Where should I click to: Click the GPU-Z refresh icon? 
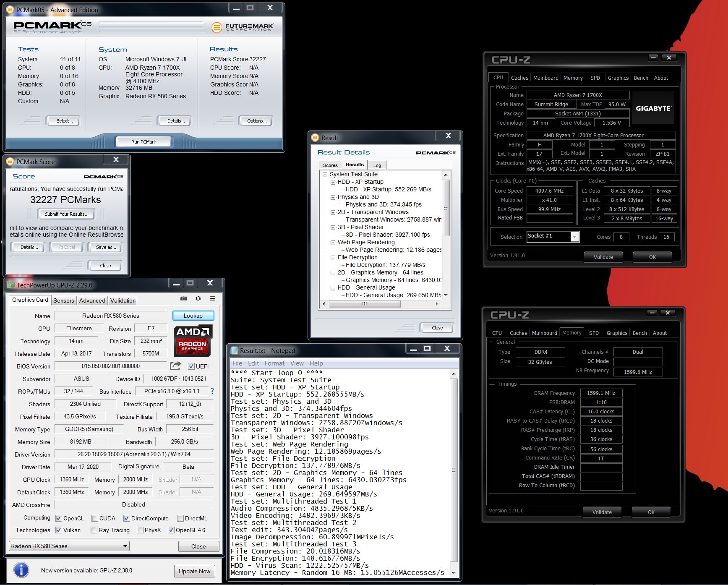(198, 299)
